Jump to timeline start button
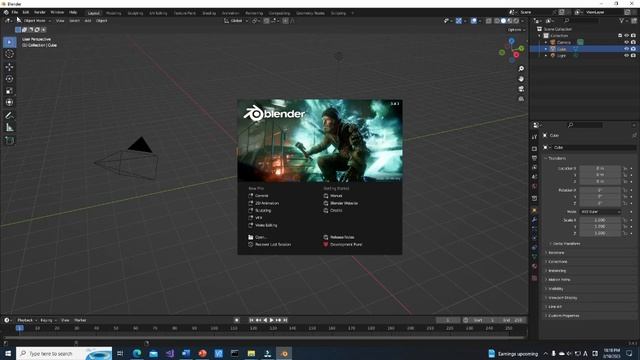640x360 pixels. (x=251, y=320)
